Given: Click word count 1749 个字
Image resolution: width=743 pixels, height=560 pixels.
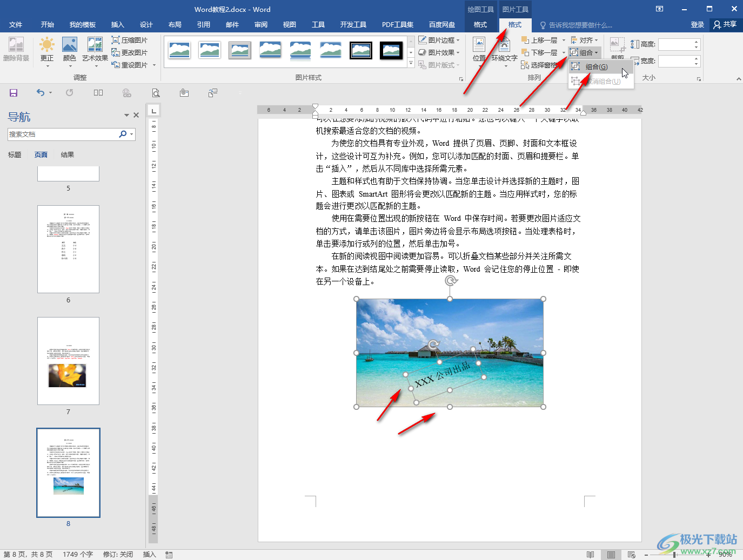Looking at the screenshot, I should (78, 555).
